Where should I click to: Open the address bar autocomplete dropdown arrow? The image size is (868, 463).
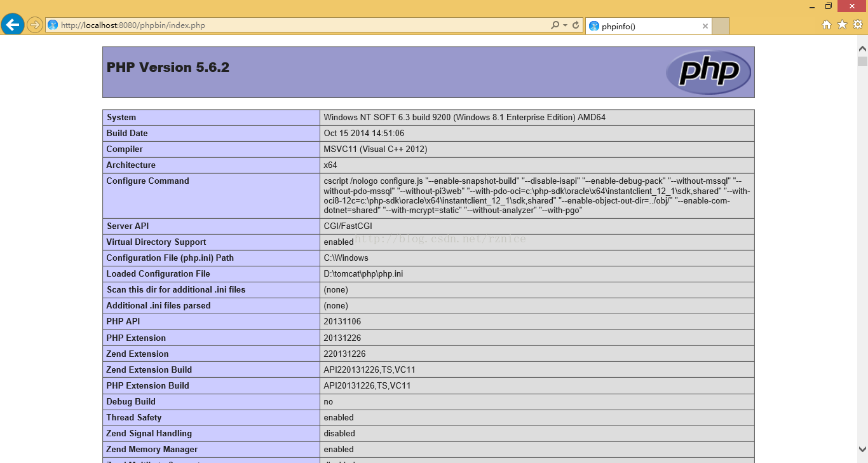coord(565,25)
